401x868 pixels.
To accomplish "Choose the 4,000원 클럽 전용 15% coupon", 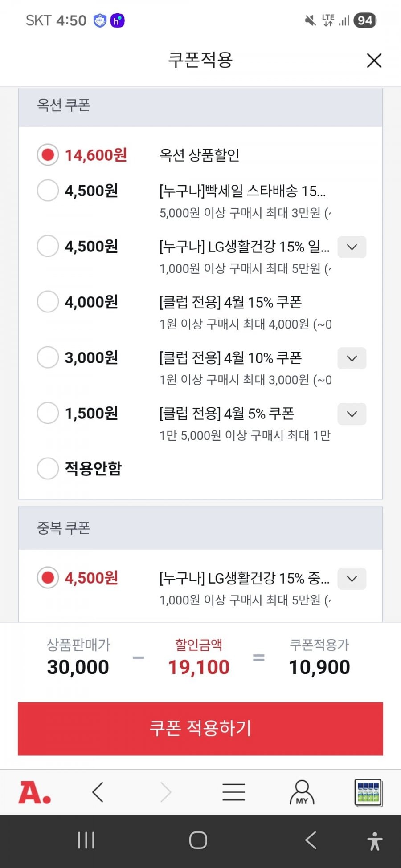I will [48, 302].
